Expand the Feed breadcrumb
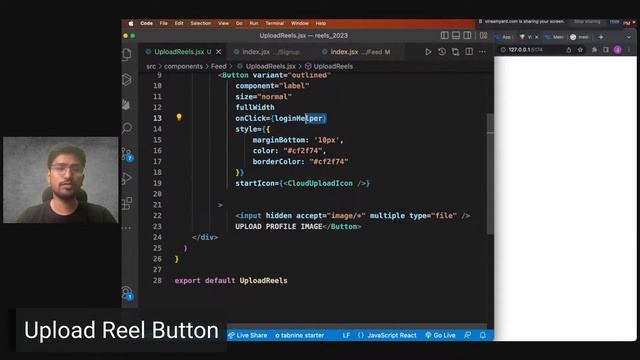Image resolution: width=640 pixels, height=360 pixels. pos(218,66)
